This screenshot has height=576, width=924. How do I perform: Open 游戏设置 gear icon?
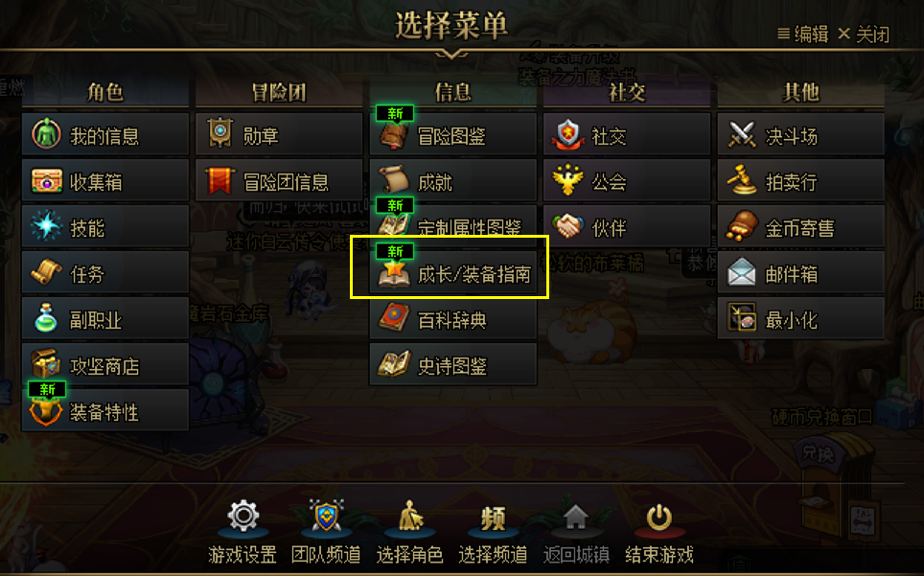[243, 517]
